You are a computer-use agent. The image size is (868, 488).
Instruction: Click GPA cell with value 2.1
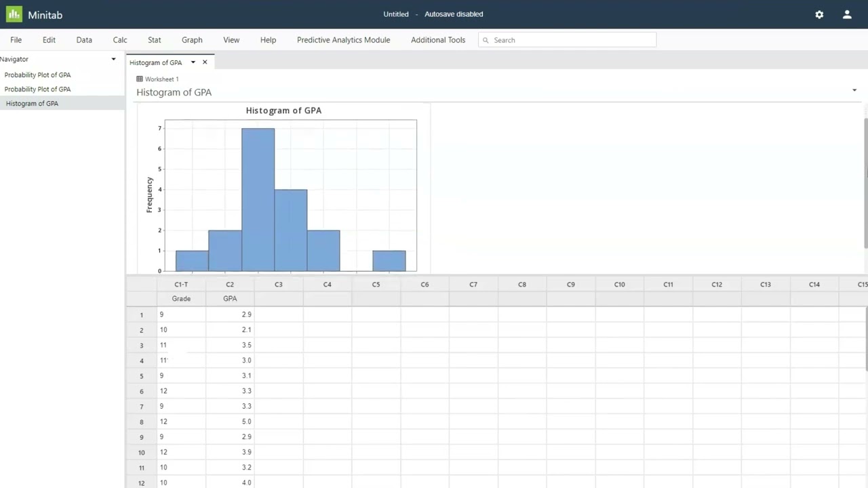pos(230,330)
